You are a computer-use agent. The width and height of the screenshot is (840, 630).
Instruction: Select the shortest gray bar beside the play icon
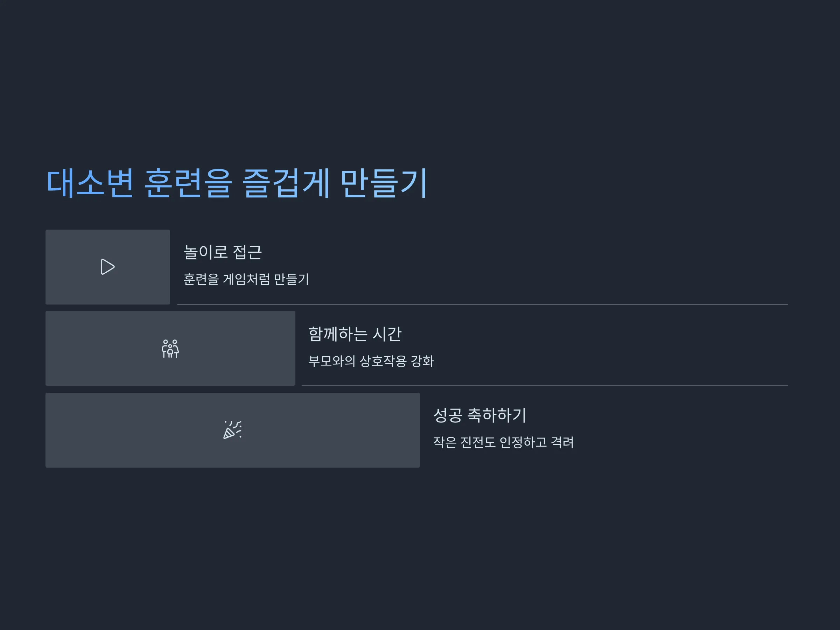point(108,267)
